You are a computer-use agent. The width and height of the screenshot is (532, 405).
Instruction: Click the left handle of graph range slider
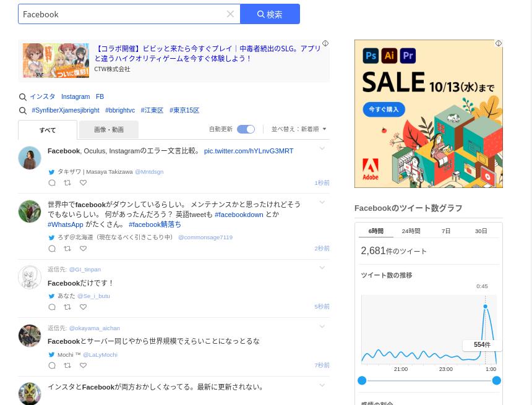(362, 381)
